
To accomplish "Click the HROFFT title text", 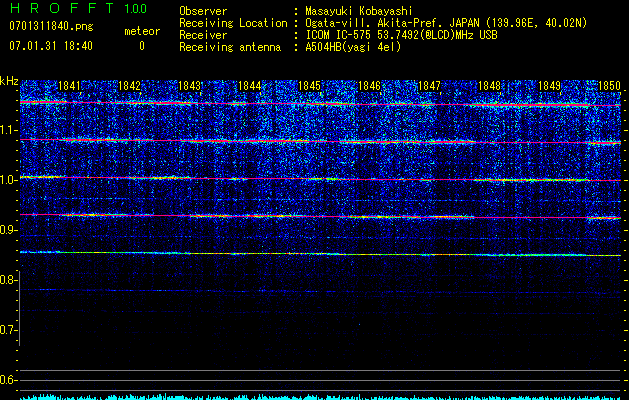I will [x=61, y=9].
